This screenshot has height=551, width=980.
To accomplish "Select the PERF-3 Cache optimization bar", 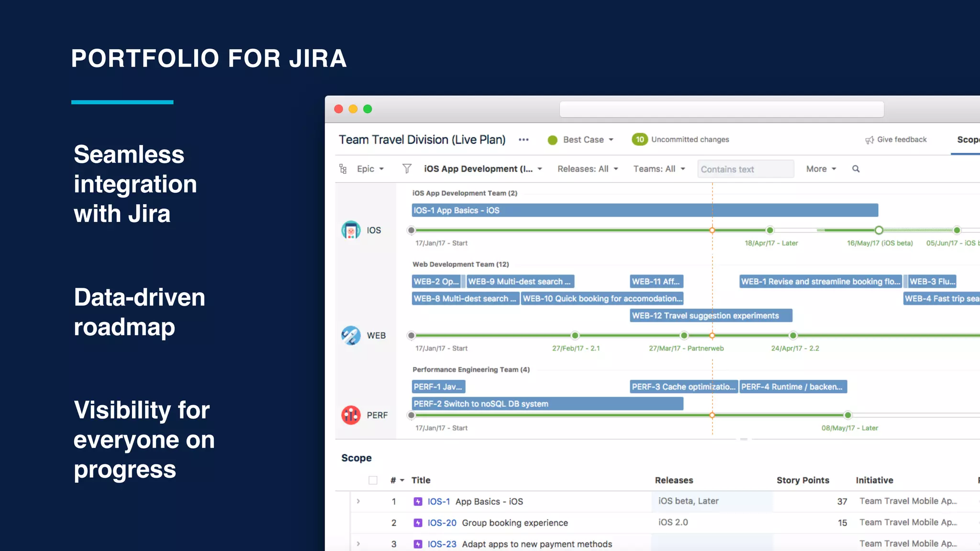I will click(683, 386).
